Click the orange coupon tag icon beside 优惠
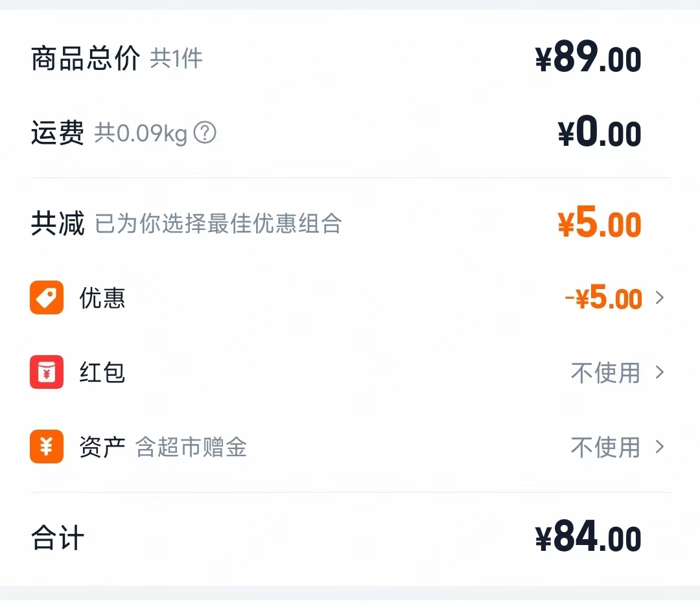The image size is (700, 604). [x=46, y=298]
